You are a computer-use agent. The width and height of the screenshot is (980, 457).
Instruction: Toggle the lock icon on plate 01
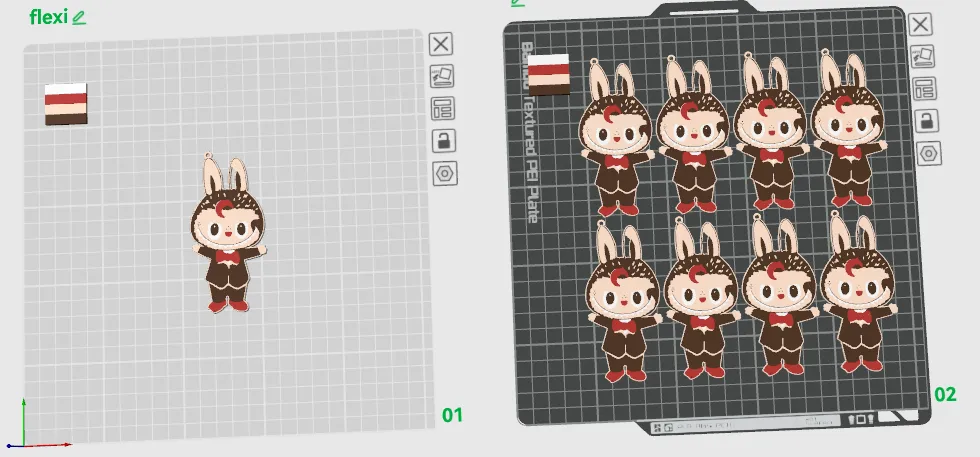coord(444,141)
